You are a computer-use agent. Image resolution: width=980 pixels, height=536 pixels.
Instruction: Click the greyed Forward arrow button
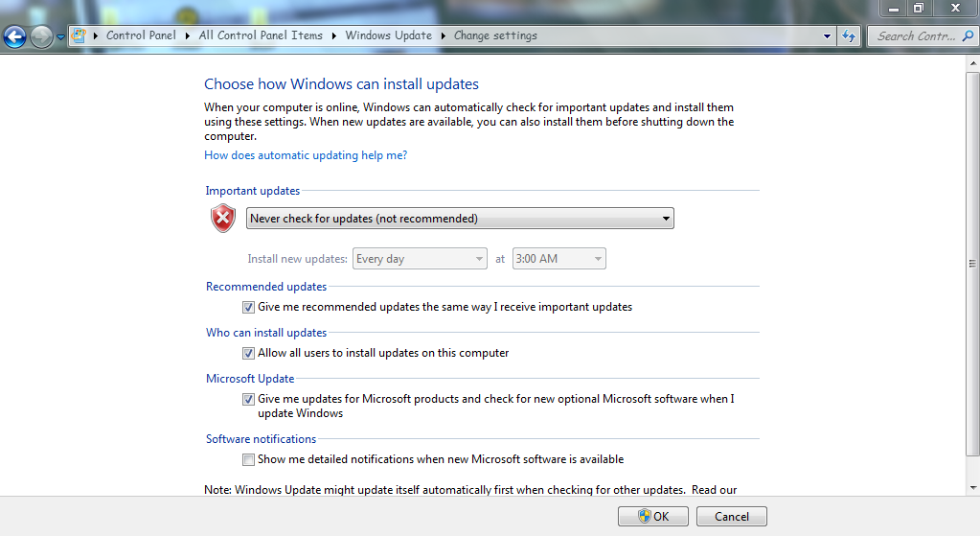pyautogui.click(x=41, y=36)
